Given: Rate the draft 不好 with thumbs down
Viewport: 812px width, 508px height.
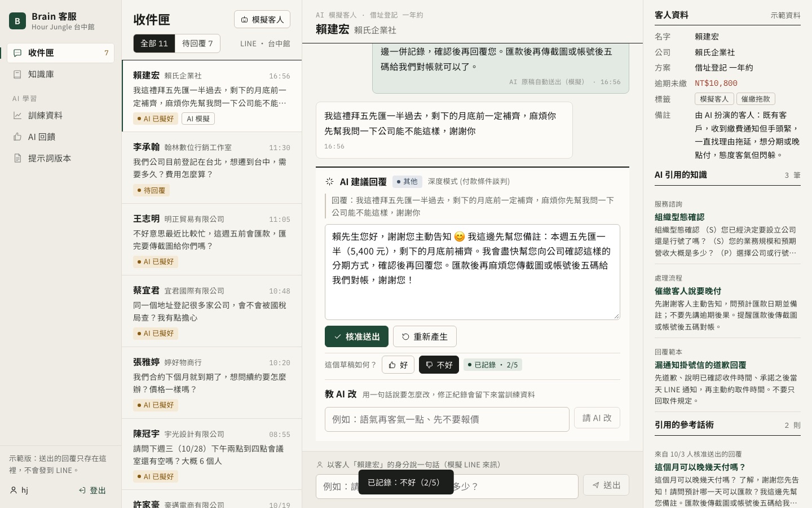Looking at the screenshot, I should point(439,365).
